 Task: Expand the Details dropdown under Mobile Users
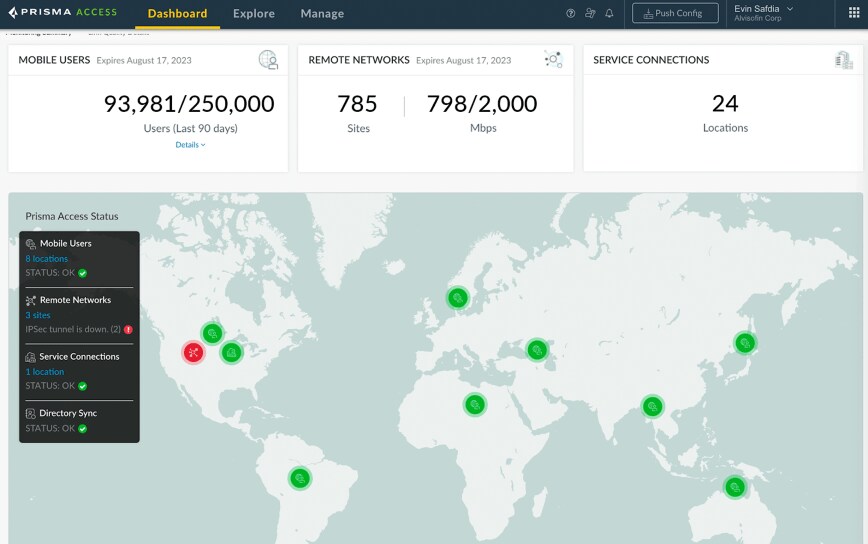(x=190, y=145)
